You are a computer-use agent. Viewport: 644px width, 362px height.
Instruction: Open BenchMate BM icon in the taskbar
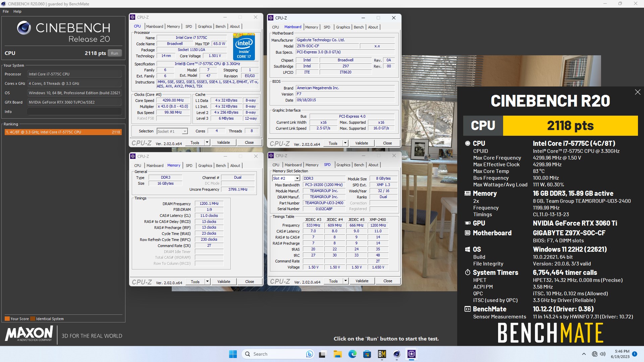point(382,354)
